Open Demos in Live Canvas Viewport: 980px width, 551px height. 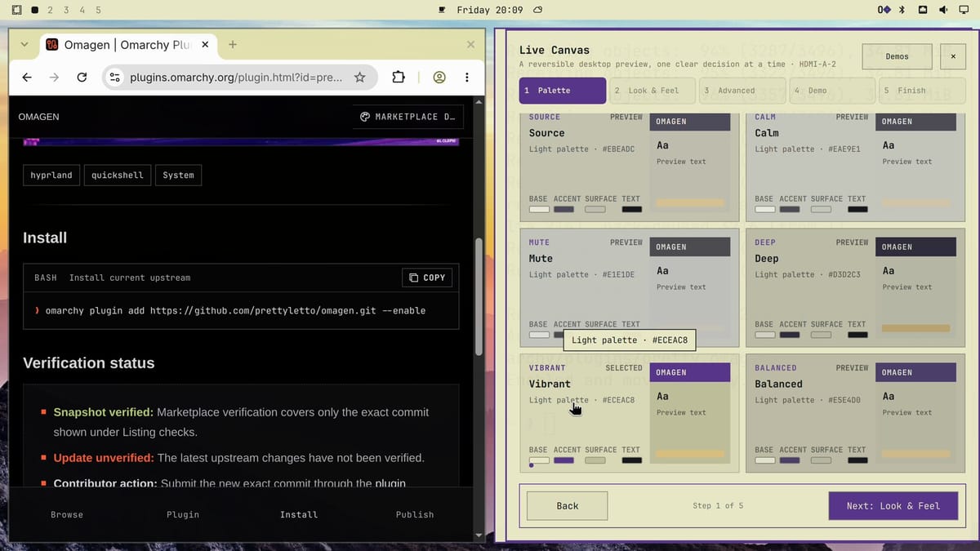[x=897, y=56]
